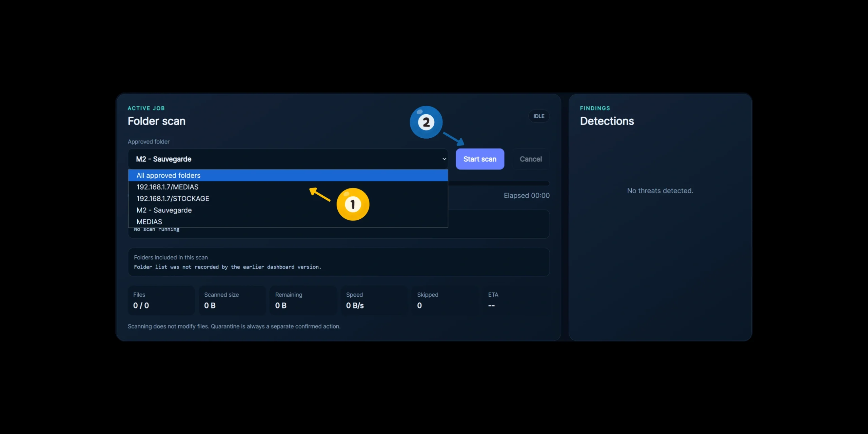Click the Start scan button
This screenshot has width=868, height=434.
pyautogui.click(x=480, y=159)
